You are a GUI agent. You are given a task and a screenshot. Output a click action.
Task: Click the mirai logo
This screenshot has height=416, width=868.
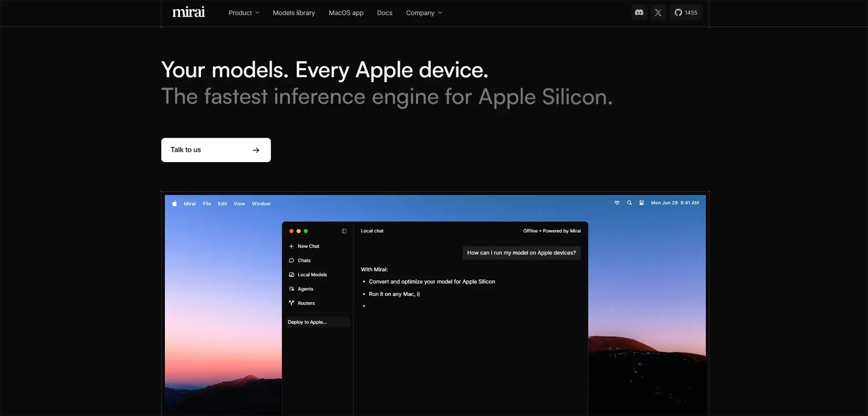(188, 12)
